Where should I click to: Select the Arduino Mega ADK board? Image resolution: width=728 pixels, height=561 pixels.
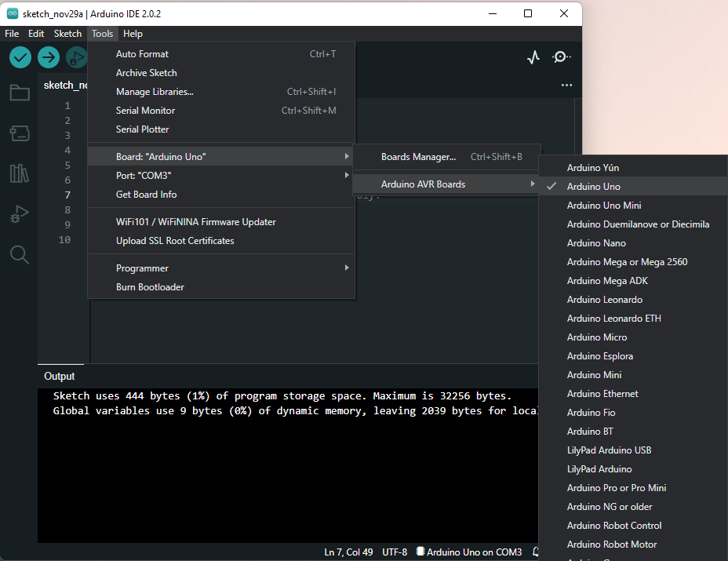point(633,281)
